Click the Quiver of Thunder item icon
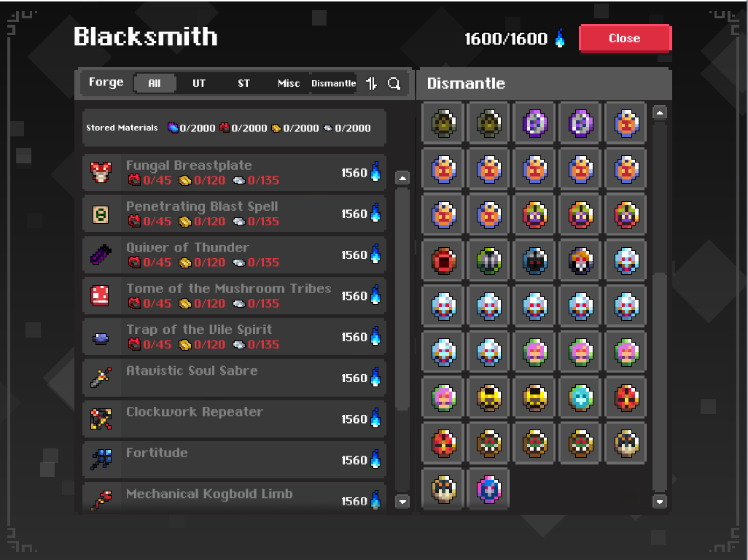This screenshot has width=748, height=560. point(101,254)
